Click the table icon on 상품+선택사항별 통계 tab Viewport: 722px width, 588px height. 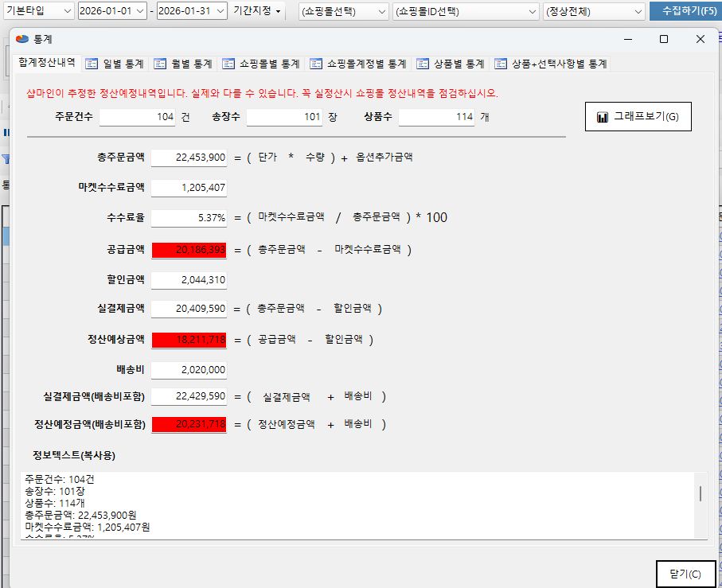coord(501,64)
